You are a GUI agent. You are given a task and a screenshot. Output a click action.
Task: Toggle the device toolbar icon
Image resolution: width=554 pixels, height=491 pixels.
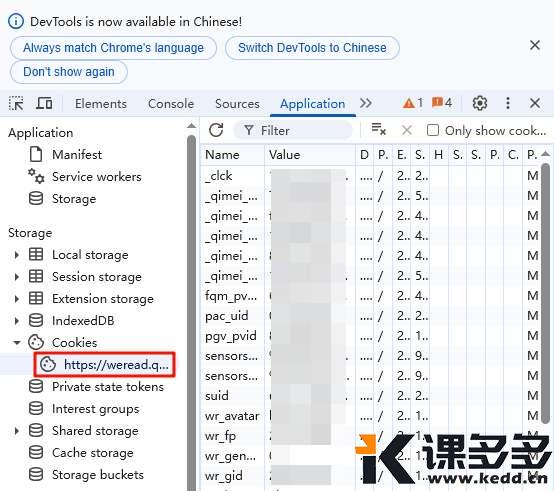pos(44,103)
